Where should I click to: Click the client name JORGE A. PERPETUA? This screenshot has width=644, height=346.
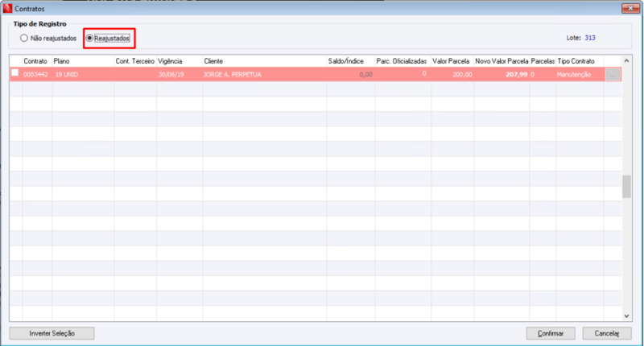[x=233, y=75]
